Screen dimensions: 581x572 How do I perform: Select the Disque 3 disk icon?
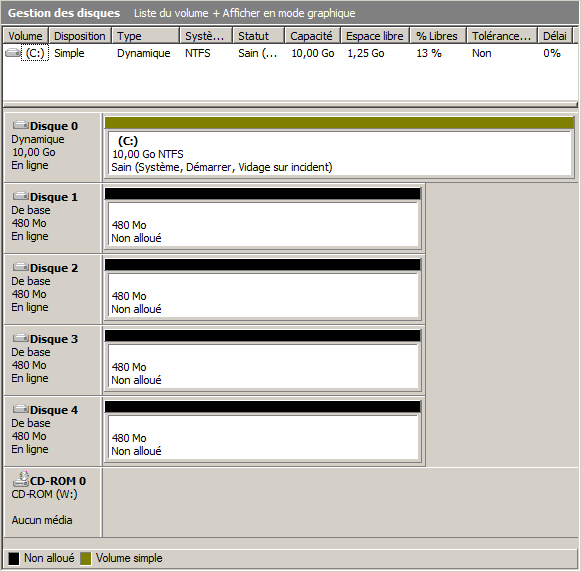20,338
